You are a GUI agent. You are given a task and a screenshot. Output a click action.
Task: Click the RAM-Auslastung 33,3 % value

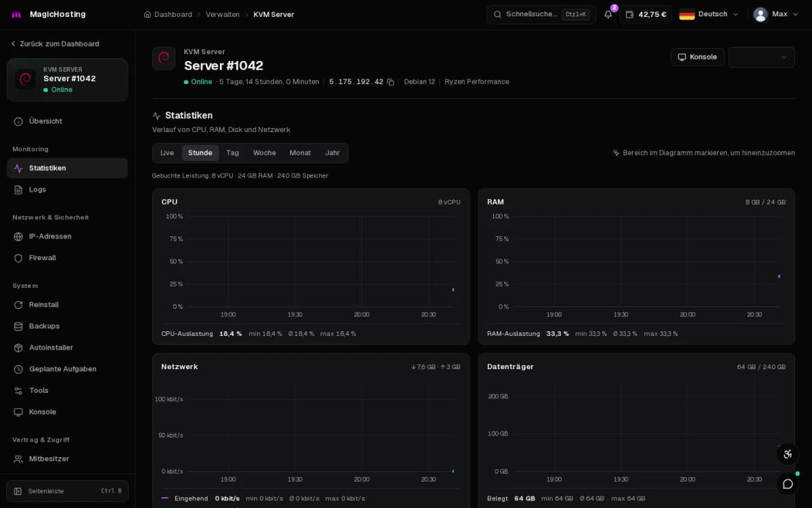pyautogui.click(x=558, y=334)
